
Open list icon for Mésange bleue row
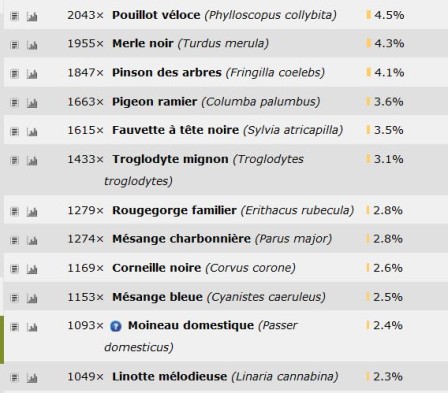pos(14,298)
